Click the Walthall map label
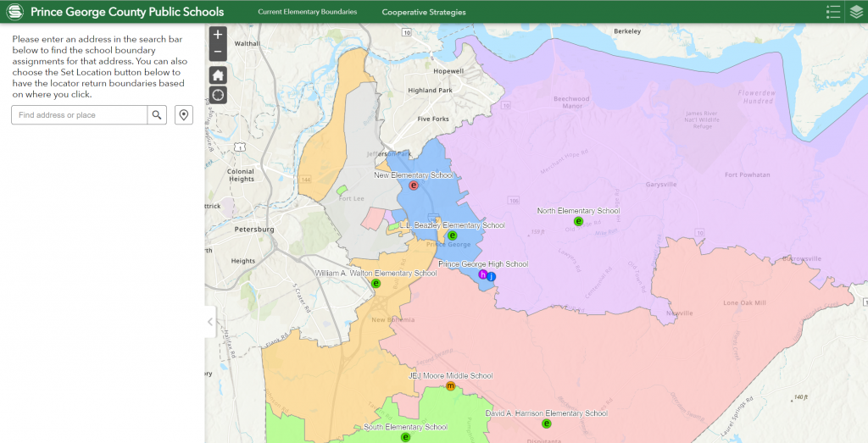This screenshot has width=868, height=443. (247, 43)
